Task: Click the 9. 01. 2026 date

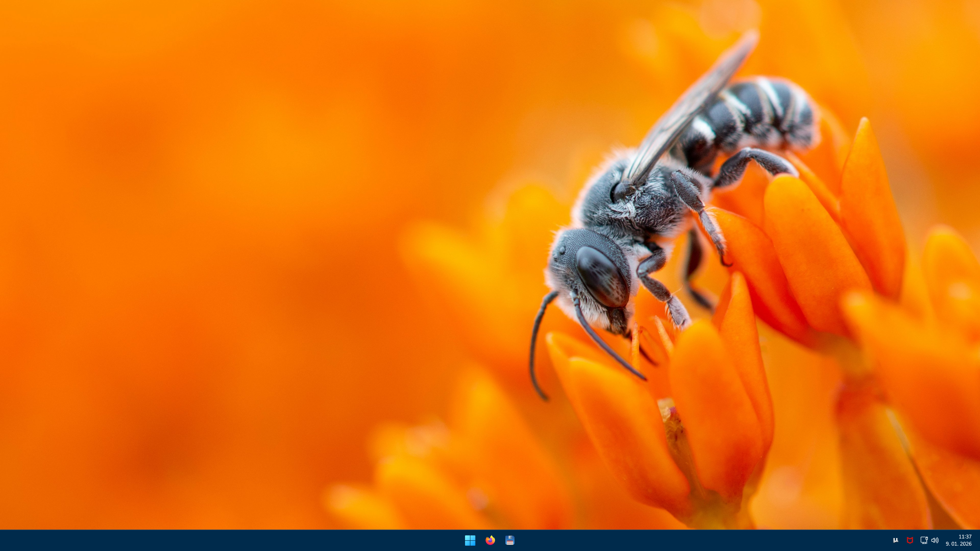Action: (x=958, y=544)
